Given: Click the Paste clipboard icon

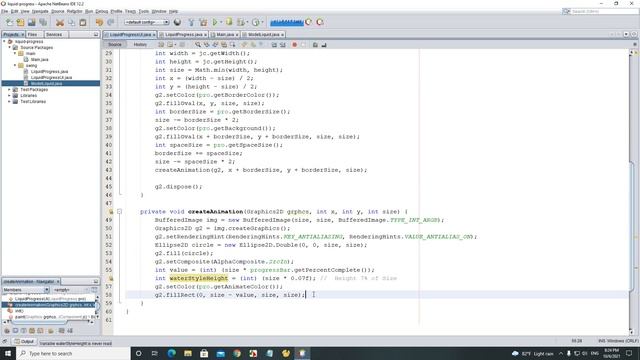Looking at the screenshot, I should [x=83, y=22].
